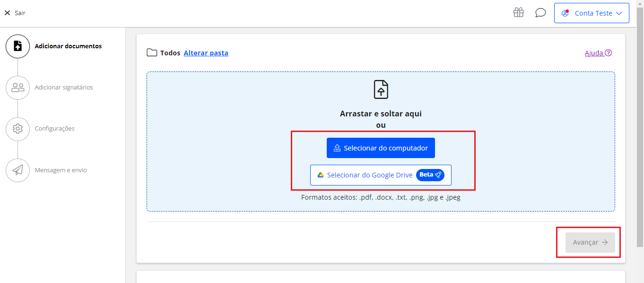Click the upload document icon in drop zone

point(381,89)
